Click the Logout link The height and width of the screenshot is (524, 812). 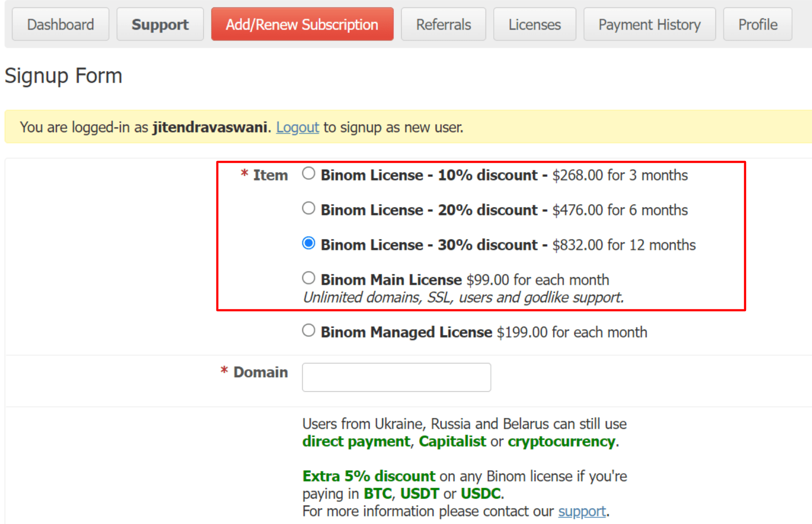coord(297,127)
